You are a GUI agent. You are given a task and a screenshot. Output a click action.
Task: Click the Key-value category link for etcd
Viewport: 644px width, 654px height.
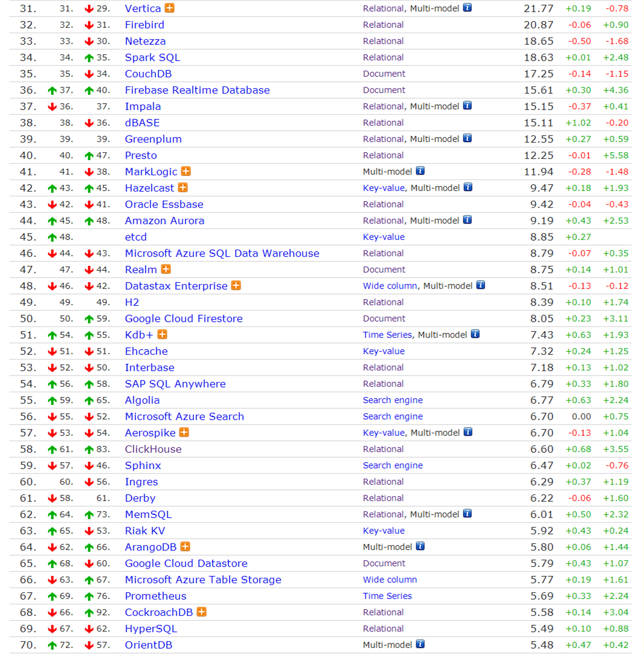coord(384,237)
